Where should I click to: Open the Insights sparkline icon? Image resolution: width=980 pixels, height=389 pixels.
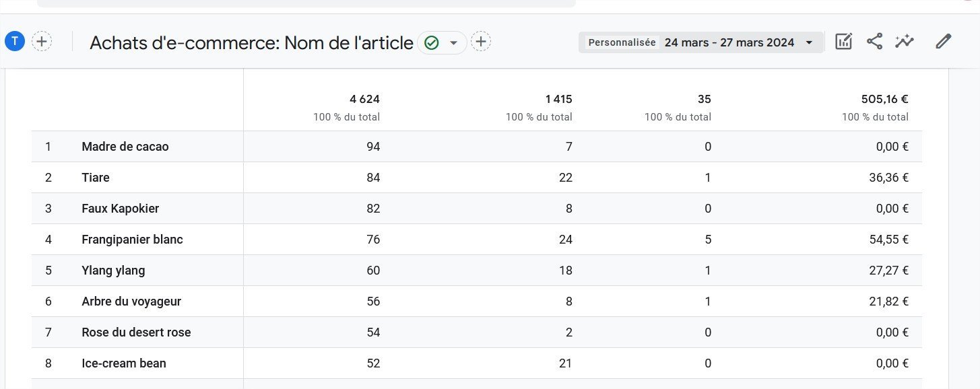pos(905,42)
